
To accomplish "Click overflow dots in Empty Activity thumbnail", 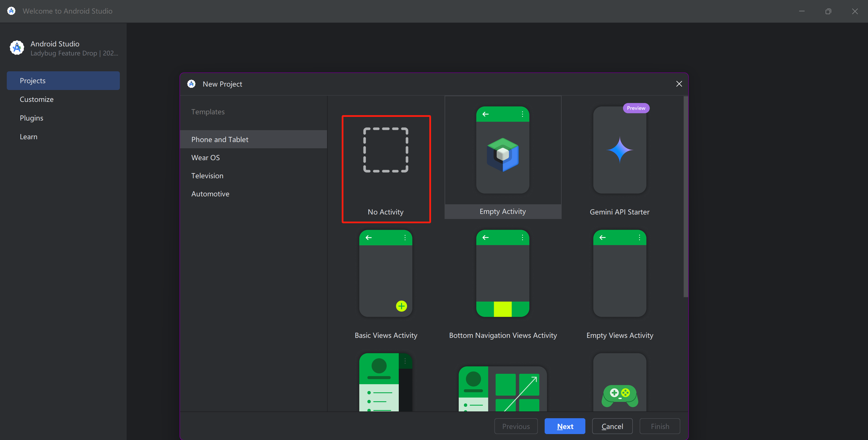I will pyautogui.click(x=522, y=114).
